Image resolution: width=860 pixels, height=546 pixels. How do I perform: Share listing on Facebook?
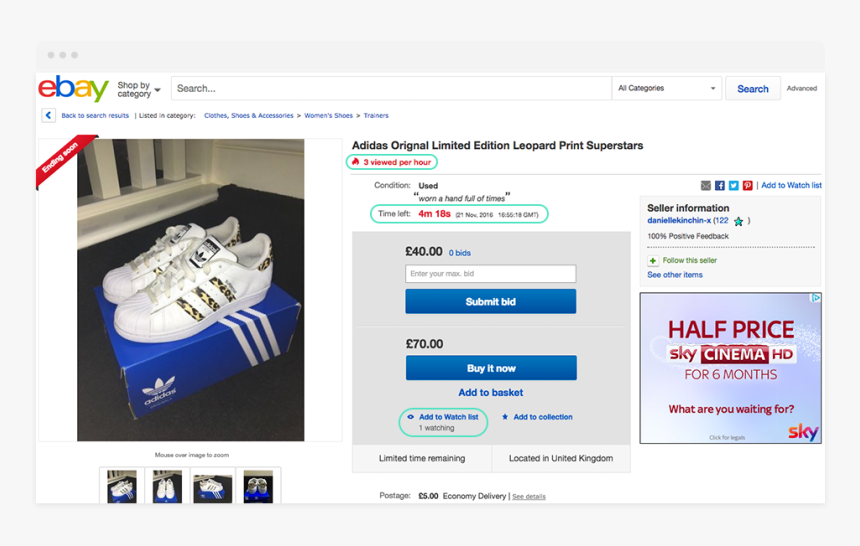point(720,186)
